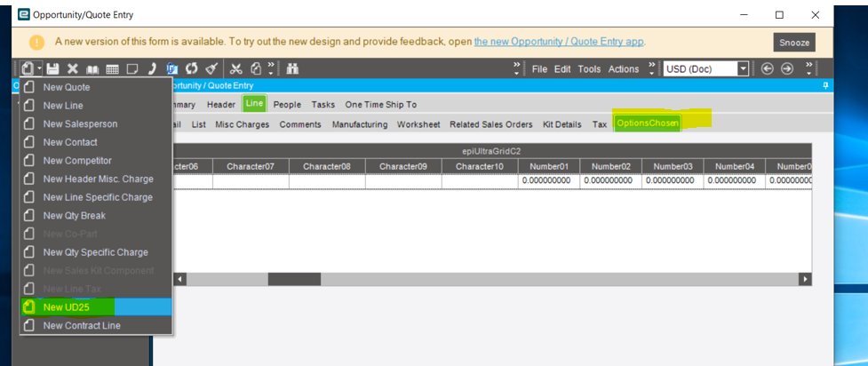Expand overflow chevron after the forward arrow
868x366 pixels.
point(808,68)
